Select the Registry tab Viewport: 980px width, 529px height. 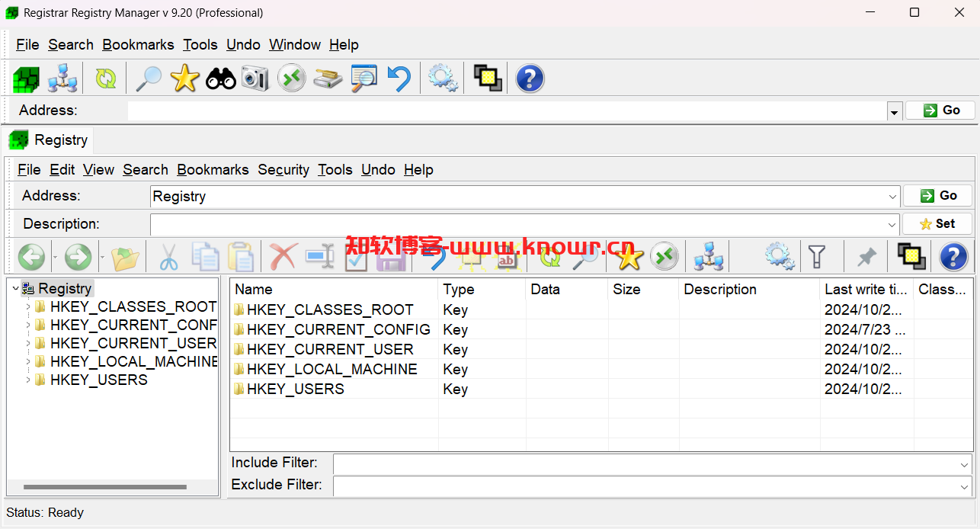49,140
